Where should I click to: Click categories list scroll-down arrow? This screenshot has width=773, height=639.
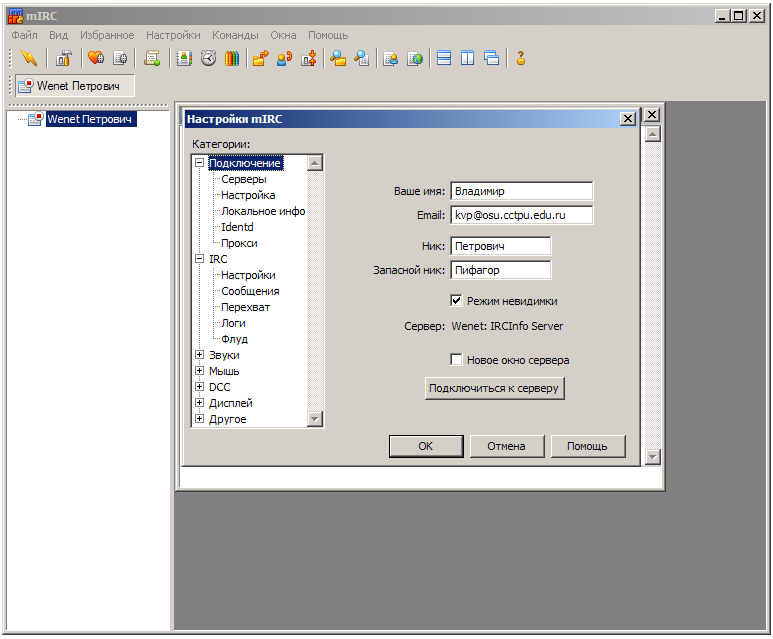tap(315, 419)
